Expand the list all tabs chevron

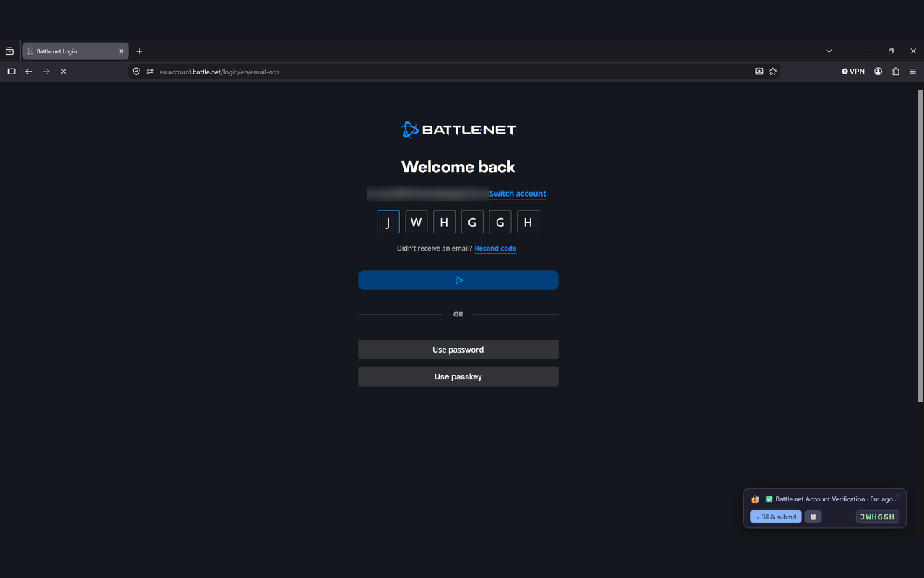(x=829, y=51)
